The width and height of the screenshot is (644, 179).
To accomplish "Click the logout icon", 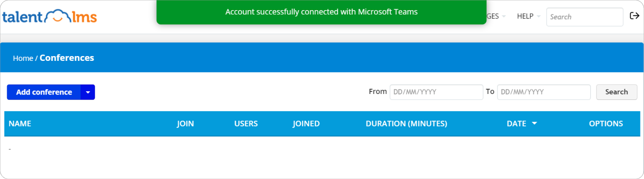I will click(634, 16).
